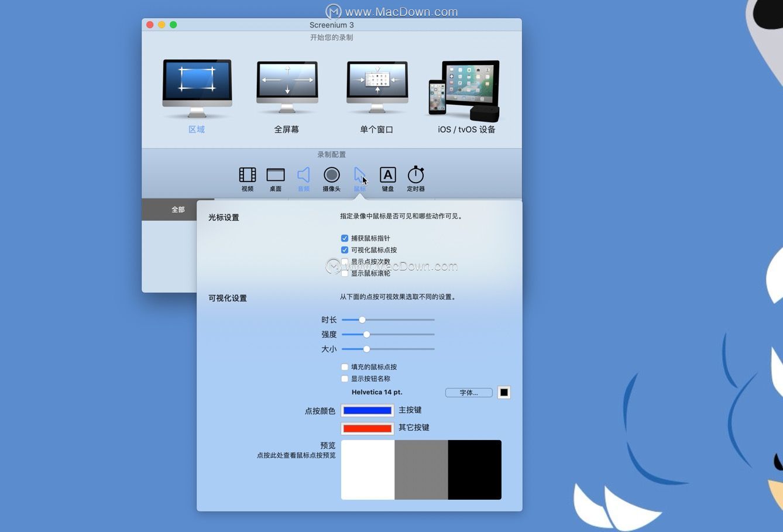Uncheck 捕获鼠标指针 checkbox
Image resolution: width=783 pixels, height=532 pixels.
coord(345,238)
